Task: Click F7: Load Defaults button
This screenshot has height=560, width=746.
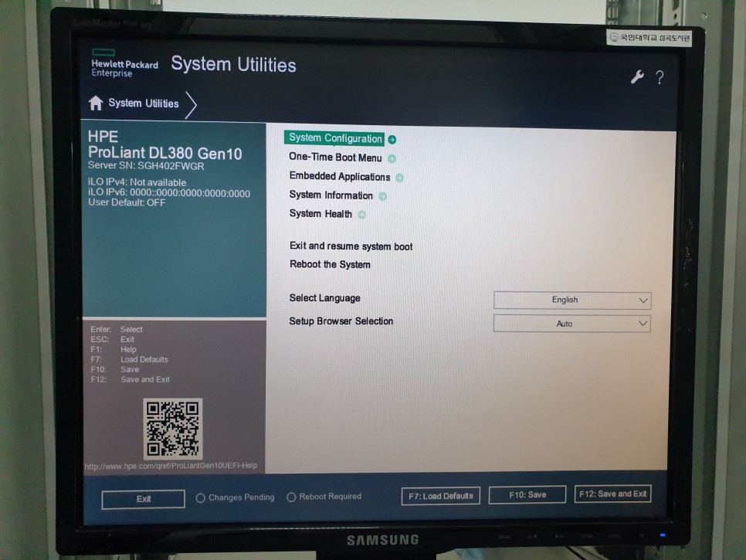Action: click(x=440, y=496)
